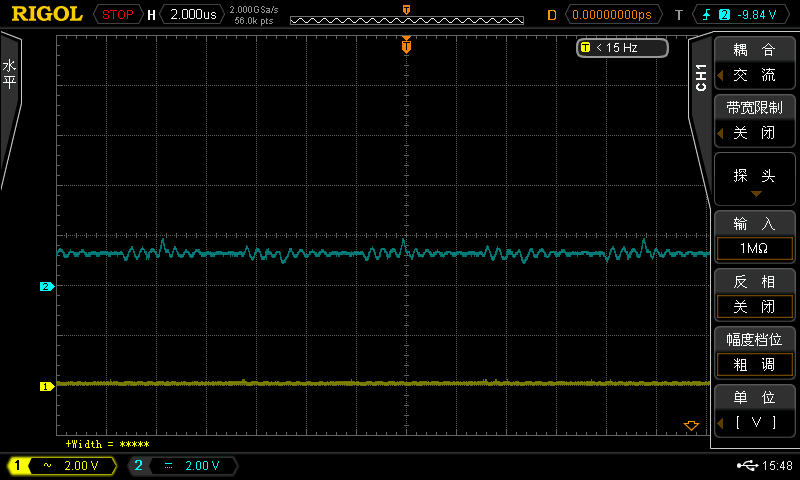This screenshot has width=800, height=480.
Task: Click the < 15 Hz frequency counter readout
Action: (622, 48)
